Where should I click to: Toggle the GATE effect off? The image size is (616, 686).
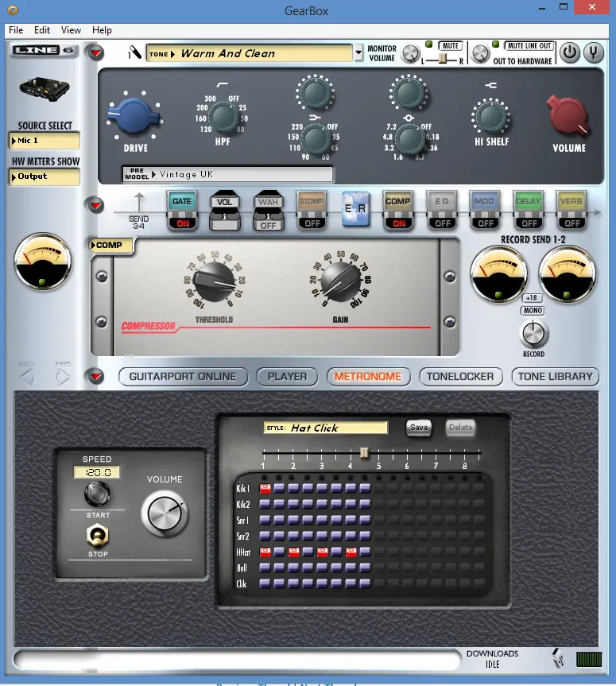tap(182, 212)
